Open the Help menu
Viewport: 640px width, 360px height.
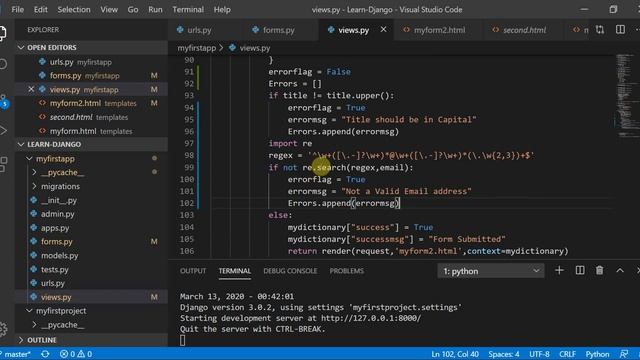pyautogui.click(x=222, y=9)
